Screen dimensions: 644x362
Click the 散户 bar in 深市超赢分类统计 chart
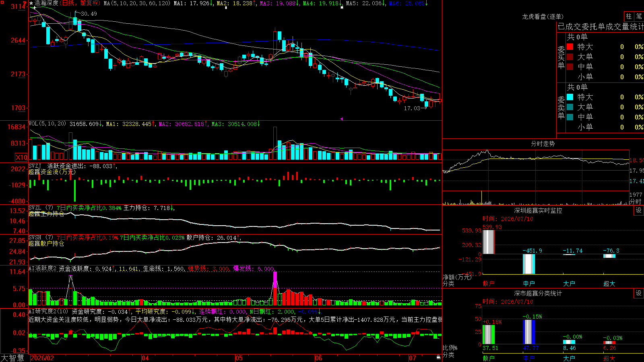coord(489,334)
